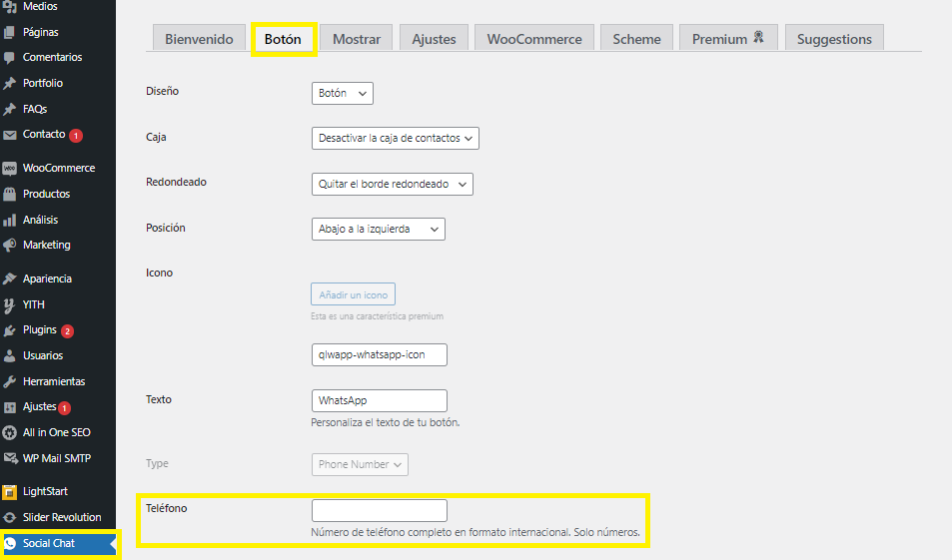Image resolution: width=952 pixels, height=560 pixels.
Task: Open Apariencia in the sidebar menu
Action: pyautogui.click(x=47, y=279)
